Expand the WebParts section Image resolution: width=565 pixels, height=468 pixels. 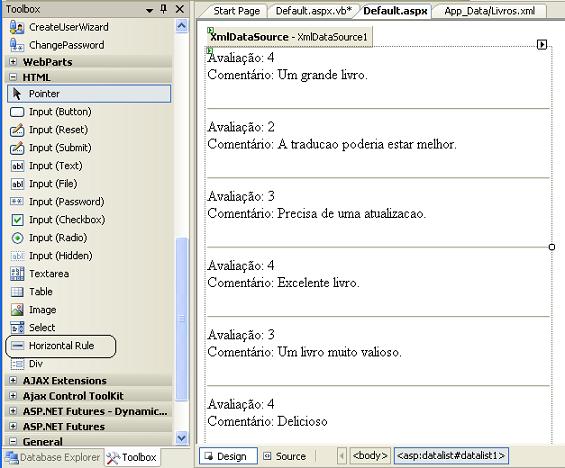pyautogui.click(x=13, y=62)
